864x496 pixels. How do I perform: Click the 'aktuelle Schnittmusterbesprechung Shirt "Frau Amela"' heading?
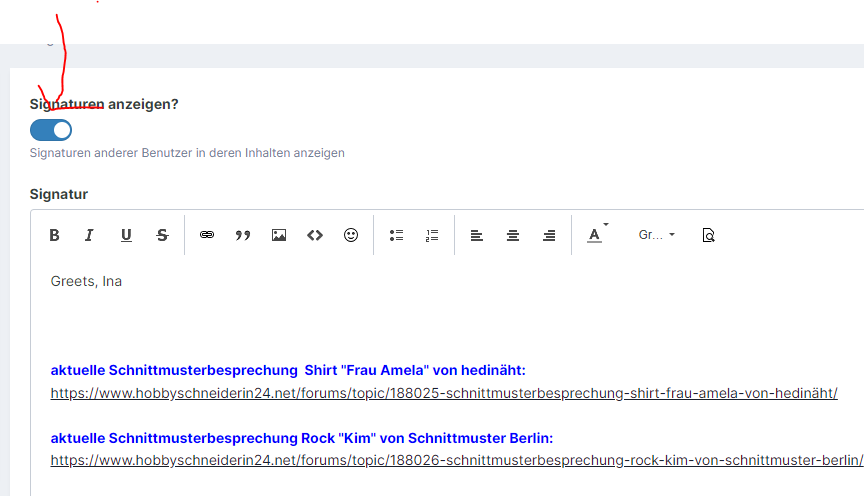pos(288,370)
